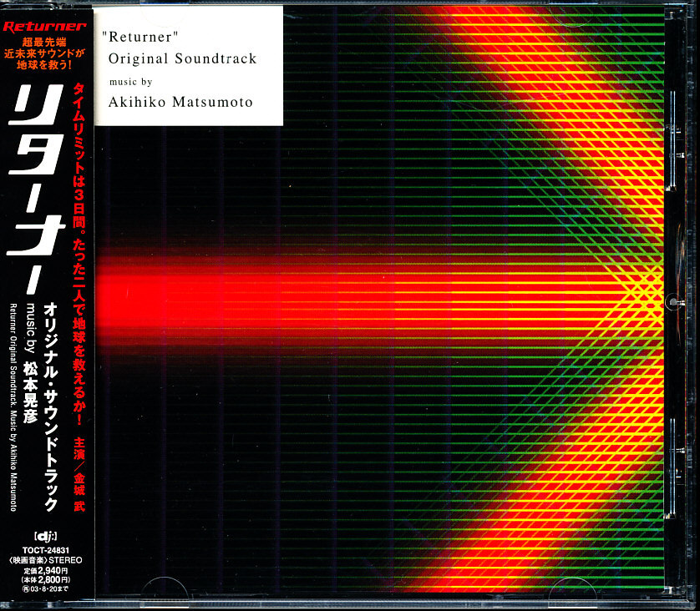Click the red text 地球を救う！

click(x=44, y=64)
